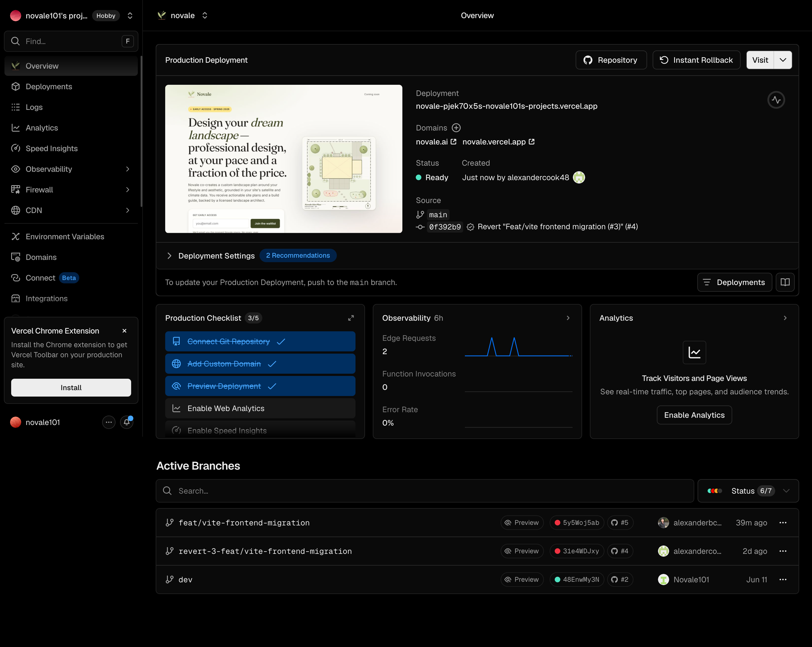
Task: Open notifications bell icon
Action: (127, 422)
